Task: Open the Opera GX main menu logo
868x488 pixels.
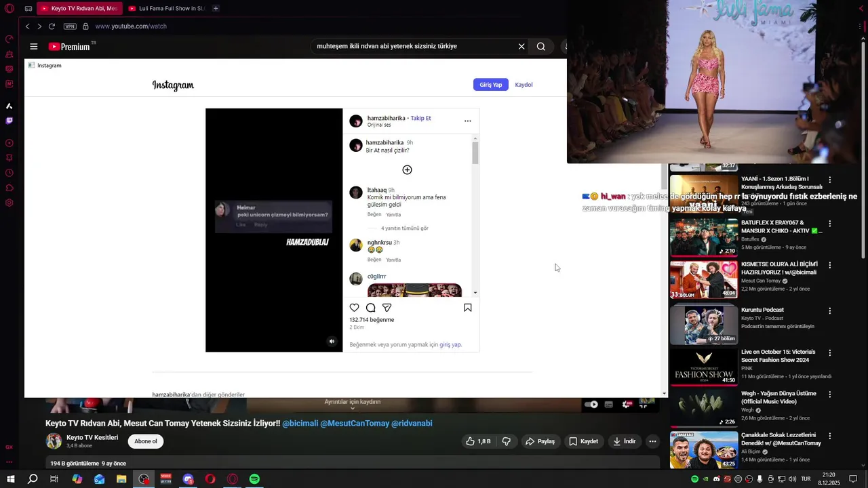Action: tap(9, 9)
